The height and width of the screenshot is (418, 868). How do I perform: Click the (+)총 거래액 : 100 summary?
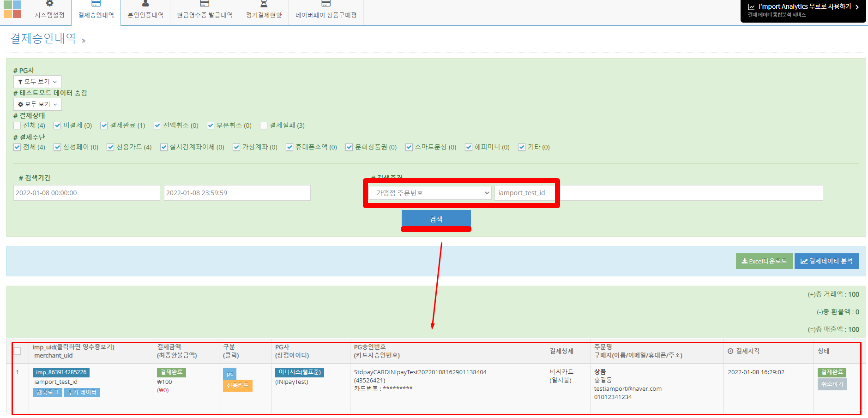pyautogui.click(x=833, y=294)
